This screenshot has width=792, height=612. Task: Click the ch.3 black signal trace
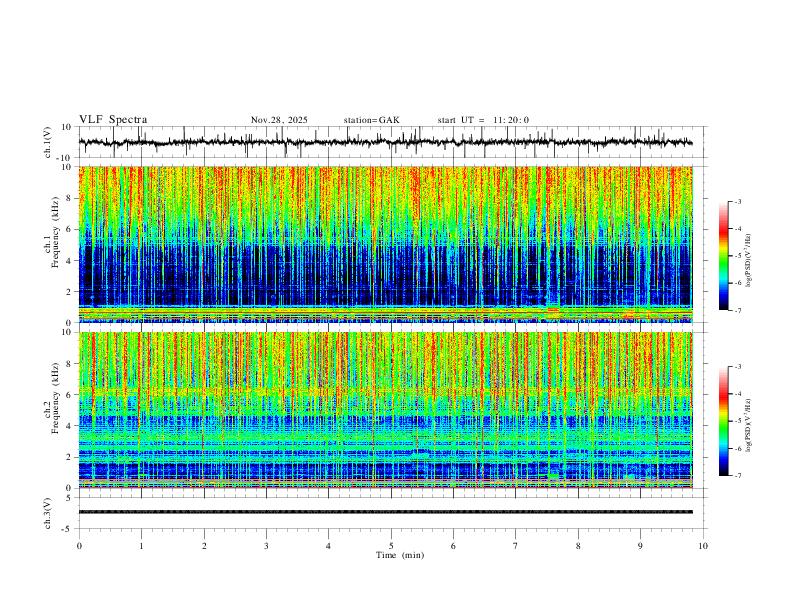pyautogui.click(x=386, y=512)
